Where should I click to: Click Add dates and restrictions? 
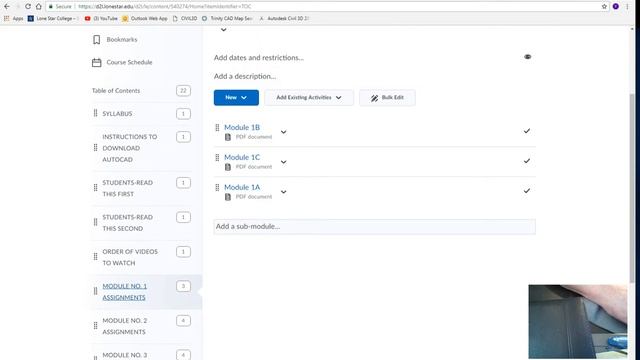[259, 58]
